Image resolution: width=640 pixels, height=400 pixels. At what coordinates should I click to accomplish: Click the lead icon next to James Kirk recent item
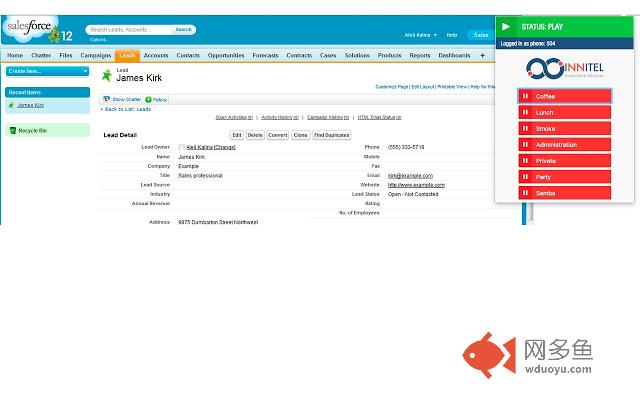[11, 105]
